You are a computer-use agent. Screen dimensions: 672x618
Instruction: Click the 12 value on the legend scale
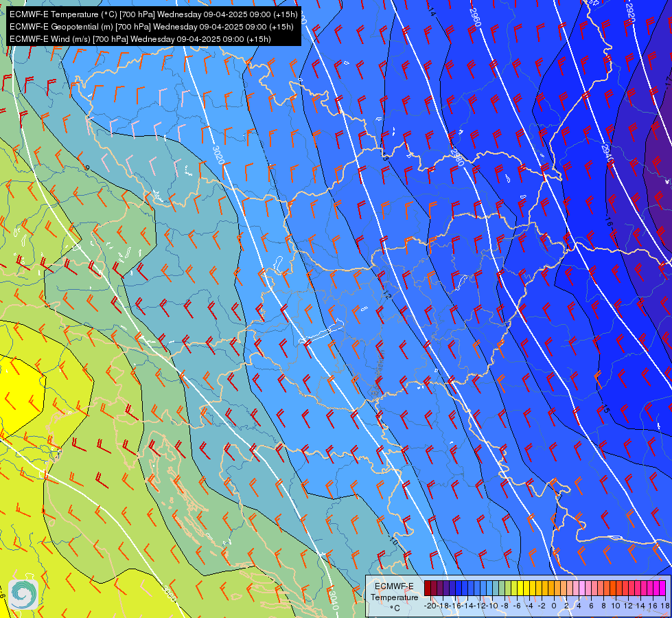click(x=628, y=606)
